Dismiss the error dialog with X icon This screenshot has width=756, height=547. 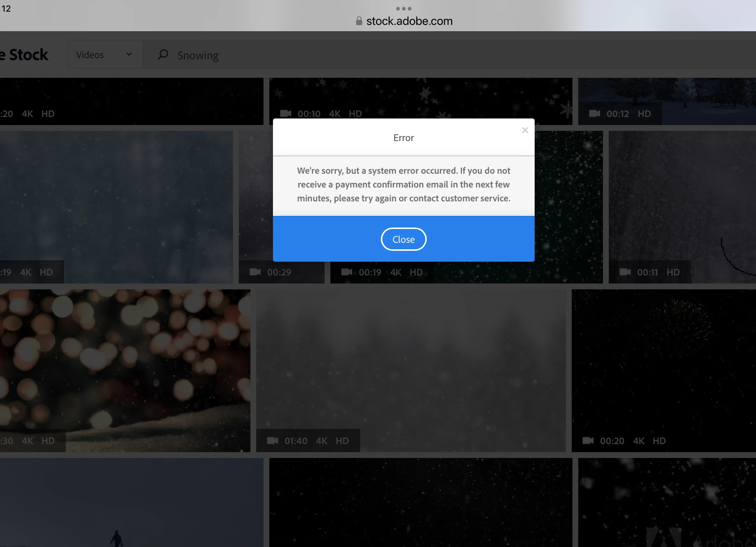point(525,130)
